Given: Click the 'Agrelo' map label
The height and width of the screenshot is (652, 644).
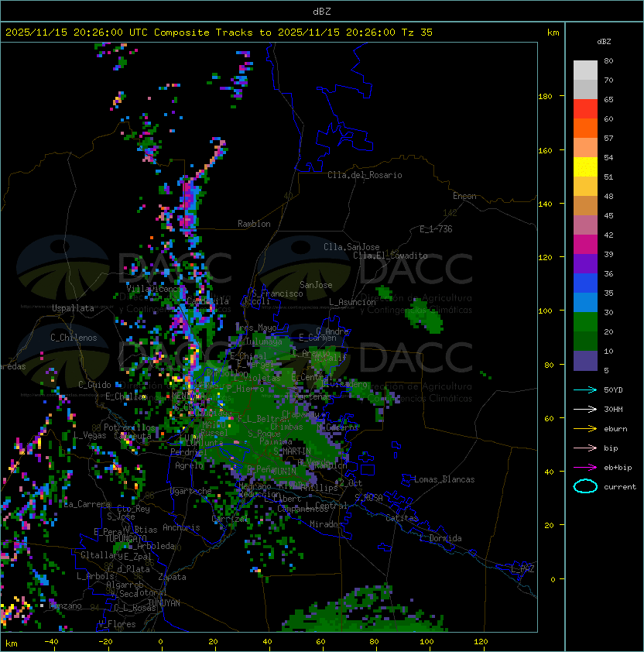Looking at the screenshot, I should tap(189, 465).
